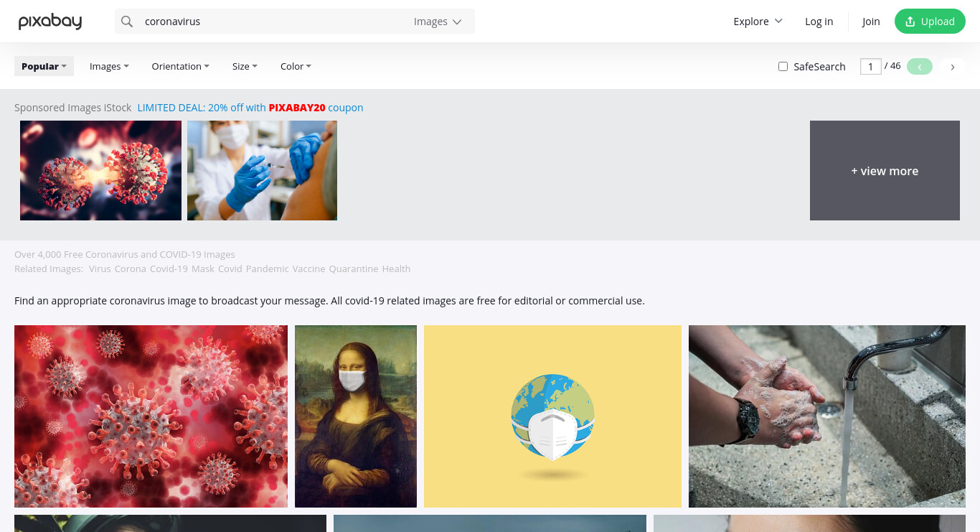The height and width of the screenshot is (532, 980).
Task: Click the search magnifier icon
Action: pos(127,22)
